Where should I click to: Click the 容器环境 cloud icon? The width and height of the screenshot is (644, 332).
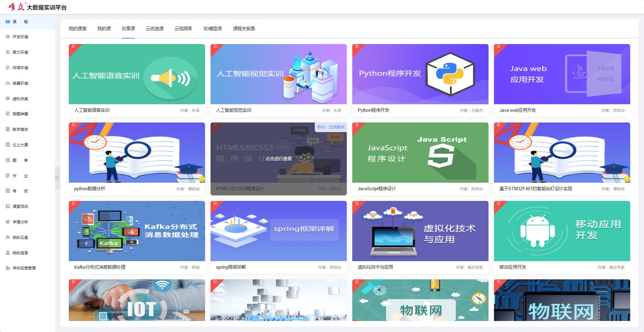coord(8,83)
